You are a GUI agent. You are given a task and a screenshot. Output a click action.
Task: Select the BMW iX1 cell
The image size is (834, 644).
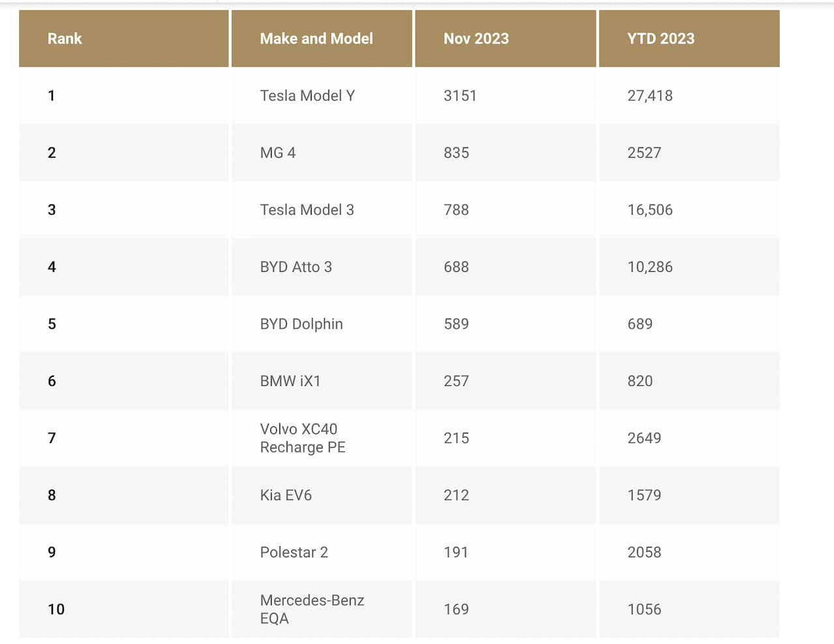[290, 381]
